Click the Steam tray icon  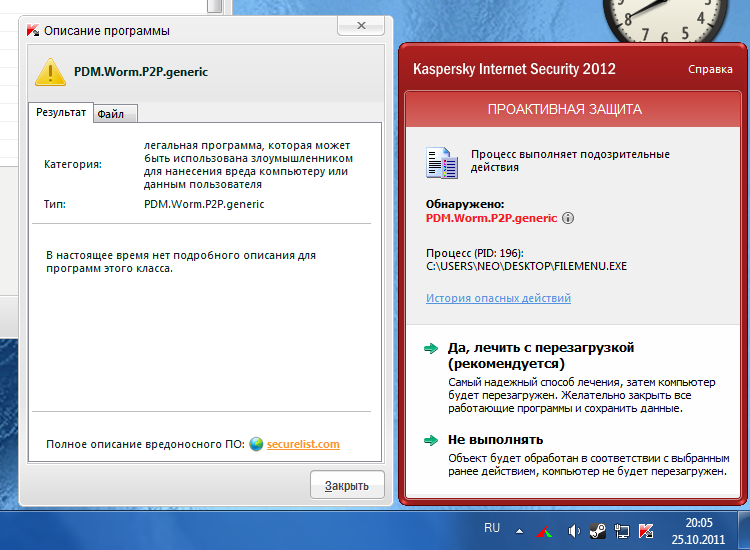pos(598,531)
